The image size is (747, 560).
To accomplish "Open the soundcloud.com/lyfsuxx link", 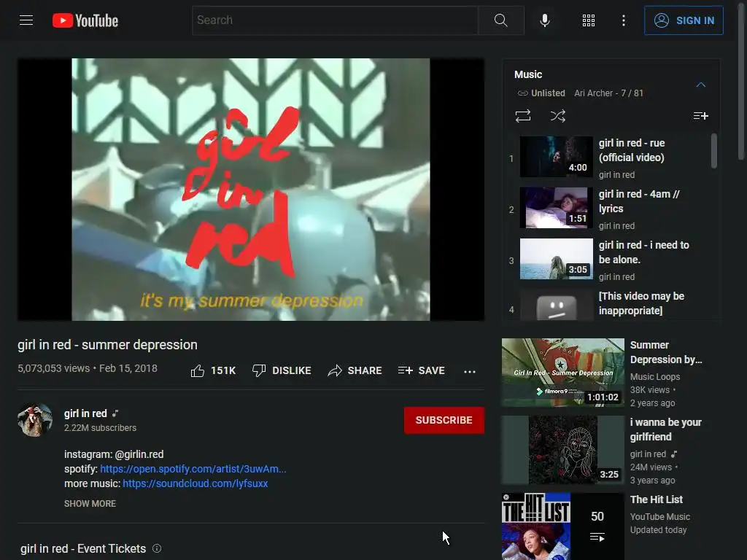I will point(196,483).
